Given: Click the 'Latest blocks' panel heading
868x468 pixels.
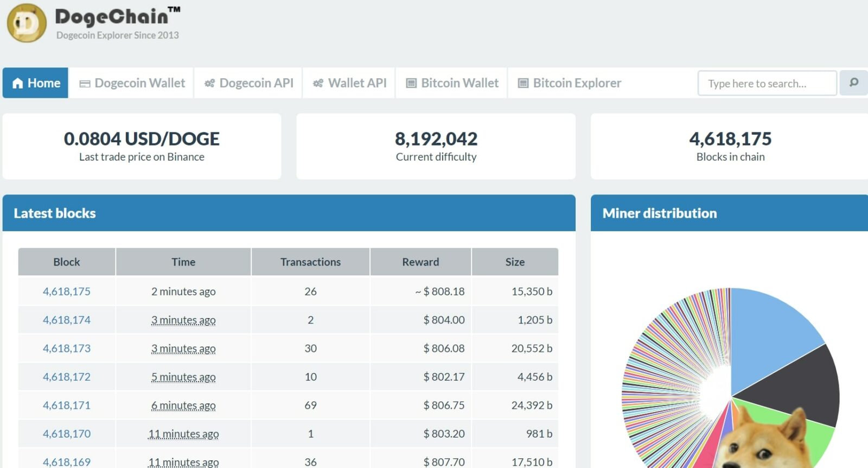Looking at the screenshot, I should 55,213.
